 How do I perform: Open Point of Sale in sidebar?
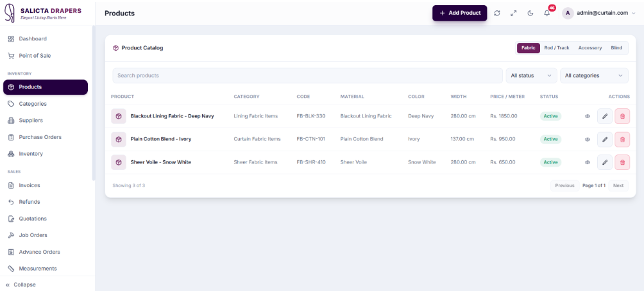click(46, 55)
